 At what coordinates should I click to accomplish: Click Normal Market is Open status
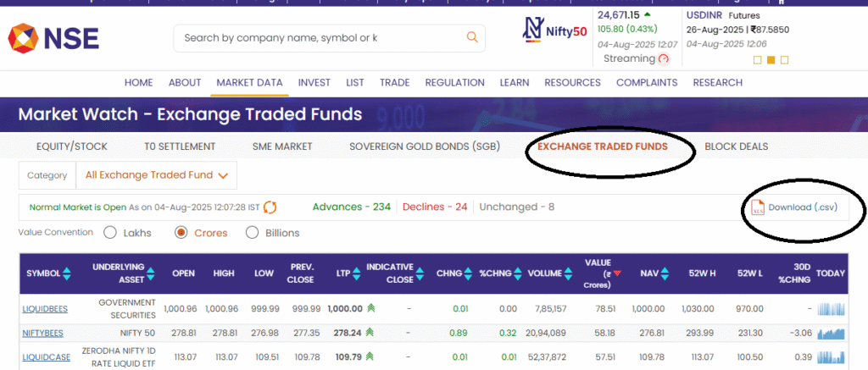tap(78, 207)
